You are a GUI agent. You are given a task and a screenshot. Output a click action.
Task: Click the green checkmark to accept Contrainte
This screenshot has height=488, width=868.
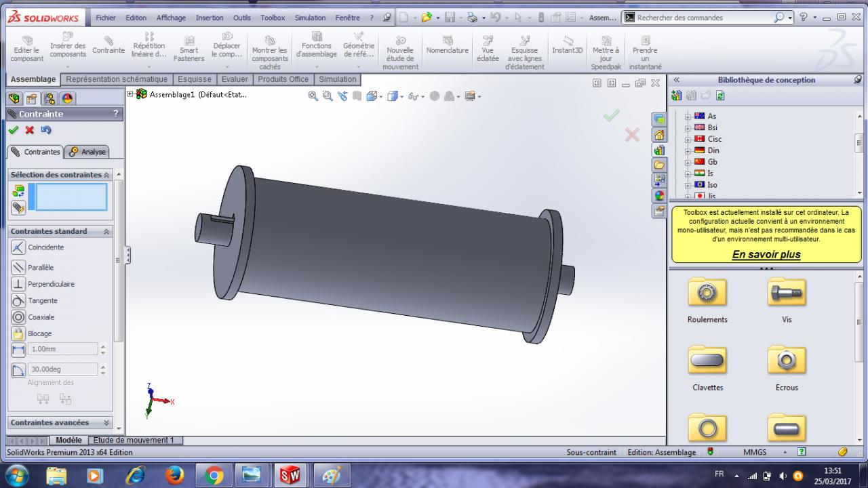tap(14, 129)
